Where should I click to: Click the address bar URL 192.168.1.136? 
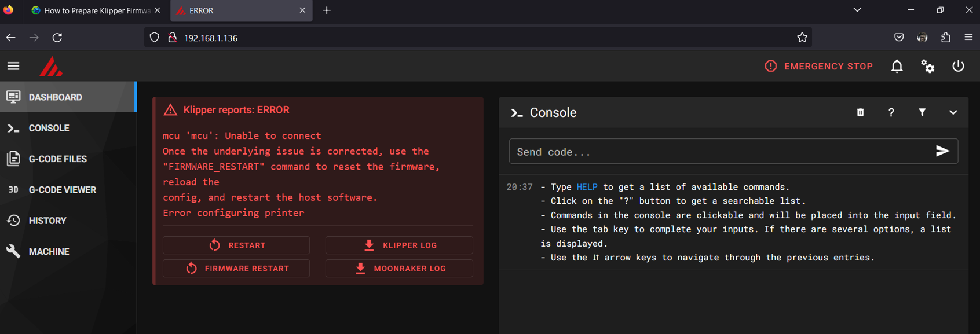211,38
